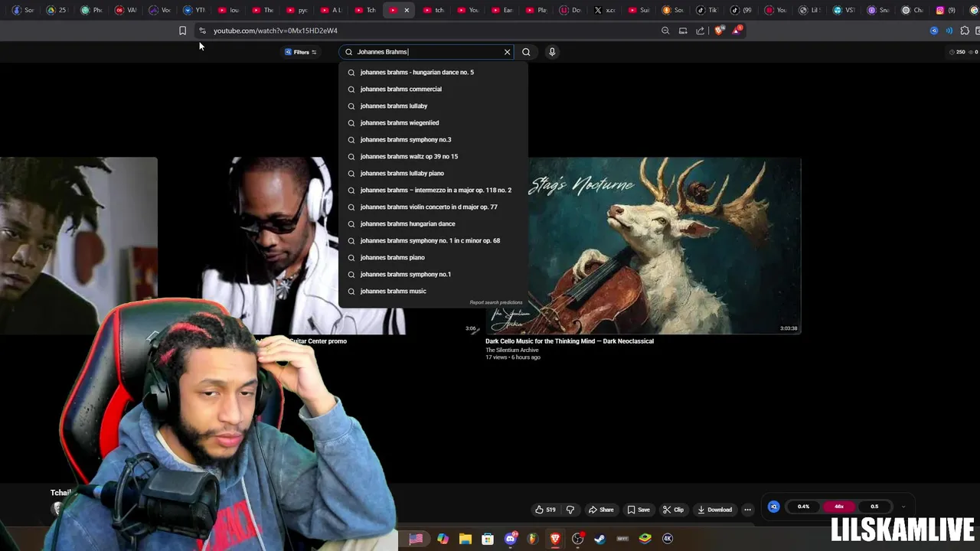Select 'violin concerto in d major' suggestion

click(x=433, y=207)
